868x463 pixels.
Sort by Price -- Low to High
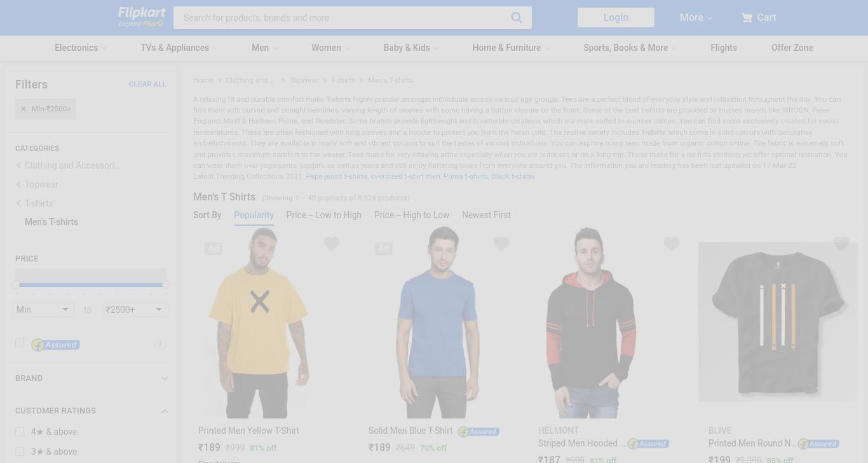(x=324, y=215)
